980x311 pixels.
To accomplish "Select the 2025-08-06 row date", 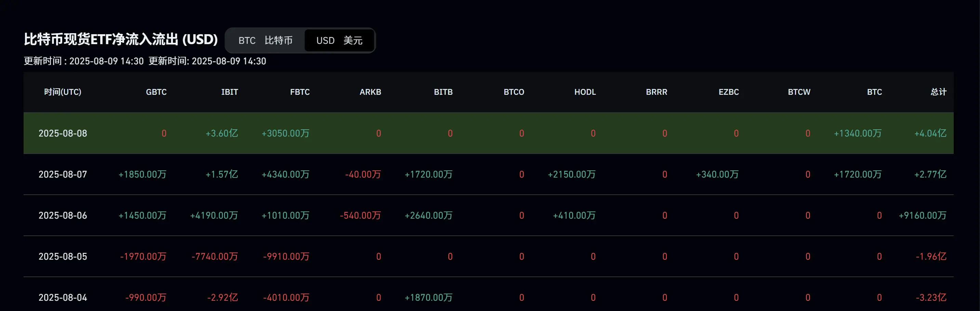I will (63, 216).
